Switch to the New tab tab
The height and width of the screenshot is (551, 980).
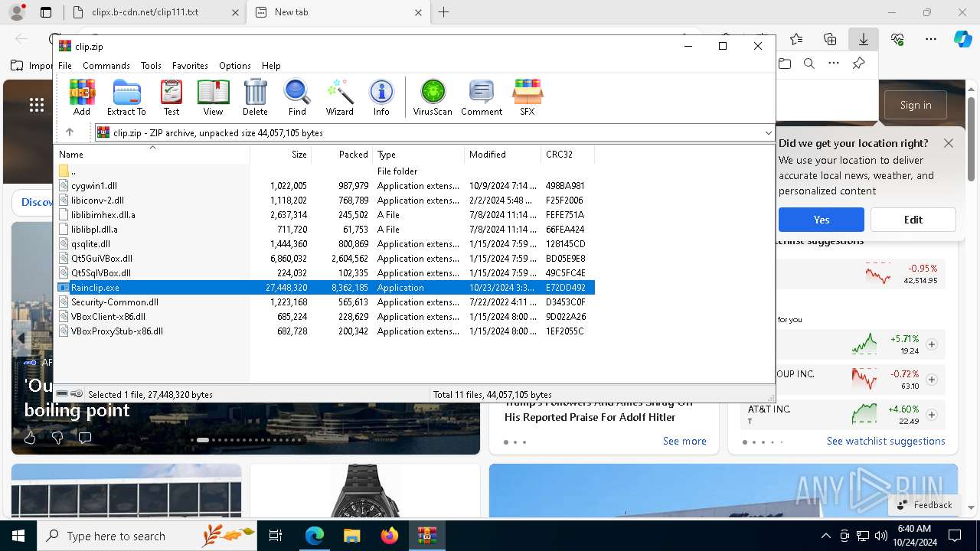tap(338, 12)
